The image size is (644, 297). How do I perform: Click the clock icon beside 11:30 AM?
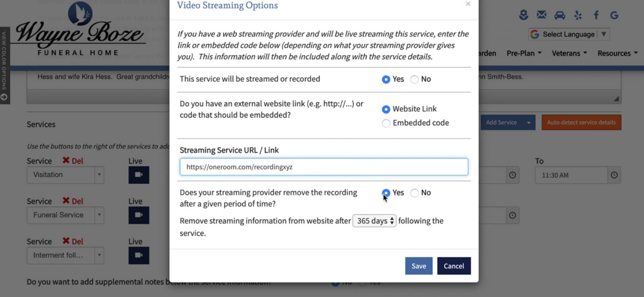(614, 175)
